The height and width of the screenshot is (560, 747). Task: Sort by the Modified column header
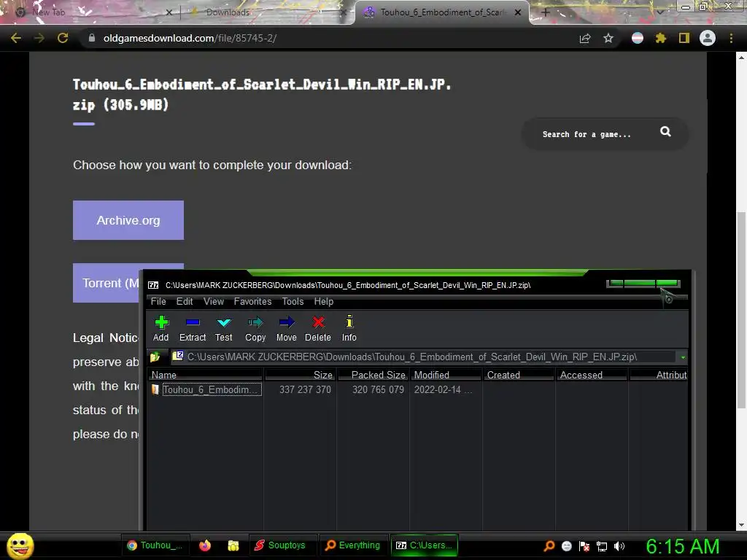point(446,375)
